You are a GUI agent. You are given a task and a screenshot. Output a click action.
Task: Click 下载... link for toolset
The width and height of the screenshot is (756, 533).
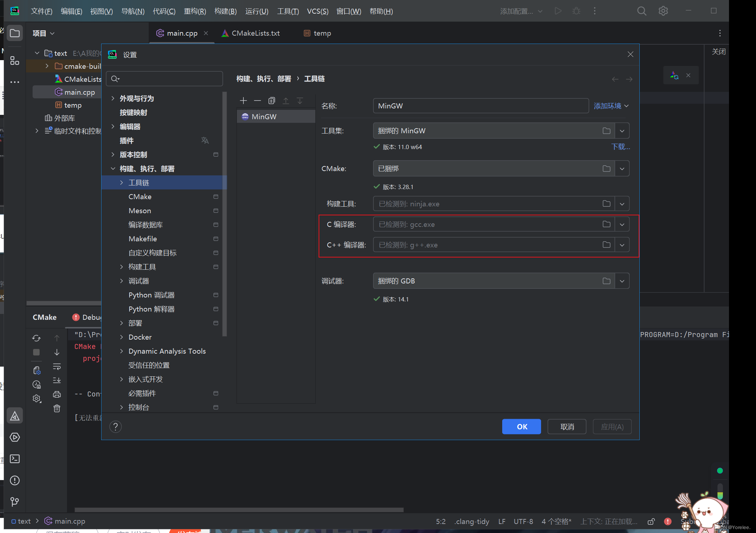click(621, 147)
